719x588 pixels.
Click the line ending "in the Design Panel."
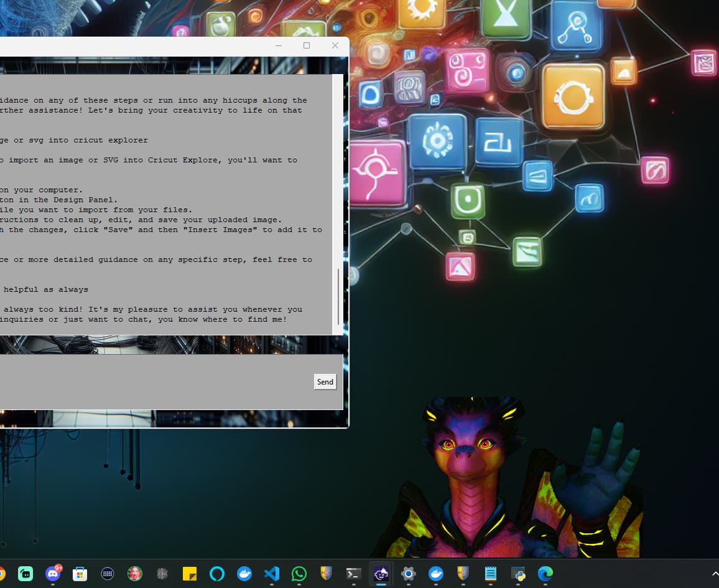pyautogui.click(x=58, y=200)
